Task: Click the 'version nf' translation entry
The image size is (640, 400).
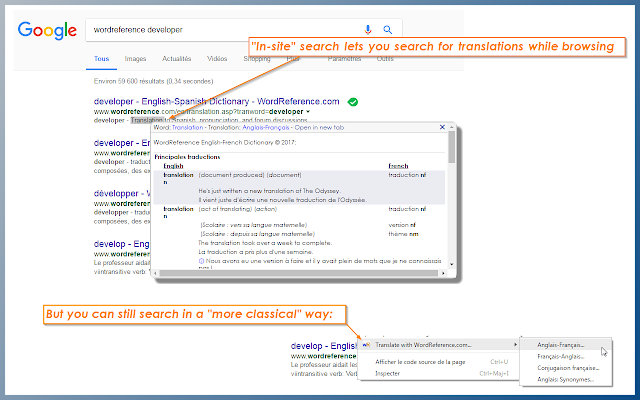Action: 402,225
